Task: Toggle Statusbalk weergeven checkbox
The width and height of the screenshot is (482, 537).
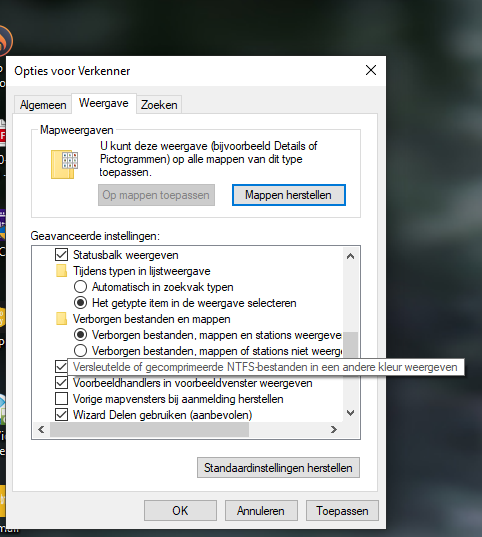Action: pyautogui.click(x=62, y=255)
